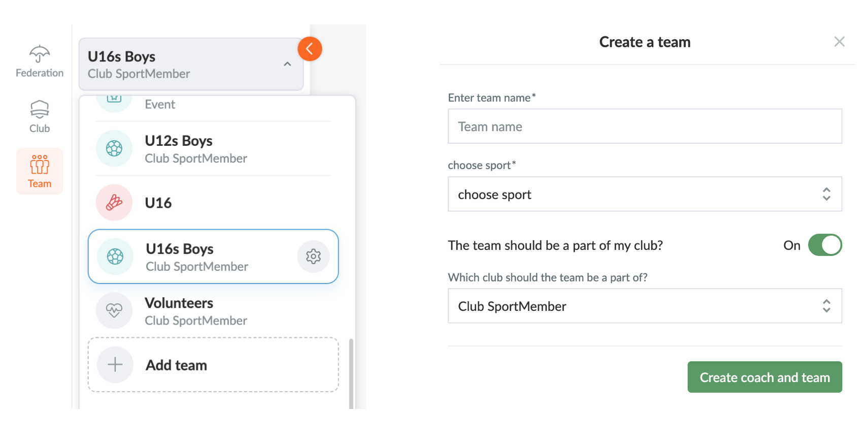
Task: Open the Federation umbrella icon
Action: pyautogui.click(x=40, y=54)
